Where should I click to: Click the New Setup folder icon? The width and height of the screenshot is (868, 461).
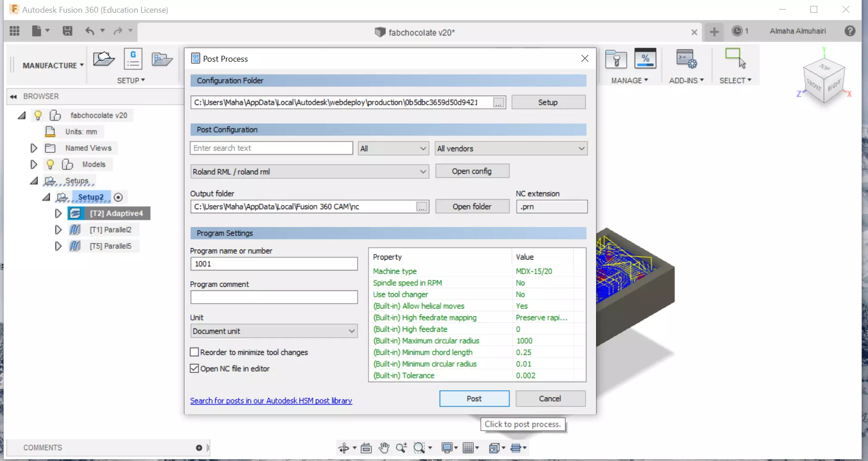pyautogui.click(x=104, y=59)
